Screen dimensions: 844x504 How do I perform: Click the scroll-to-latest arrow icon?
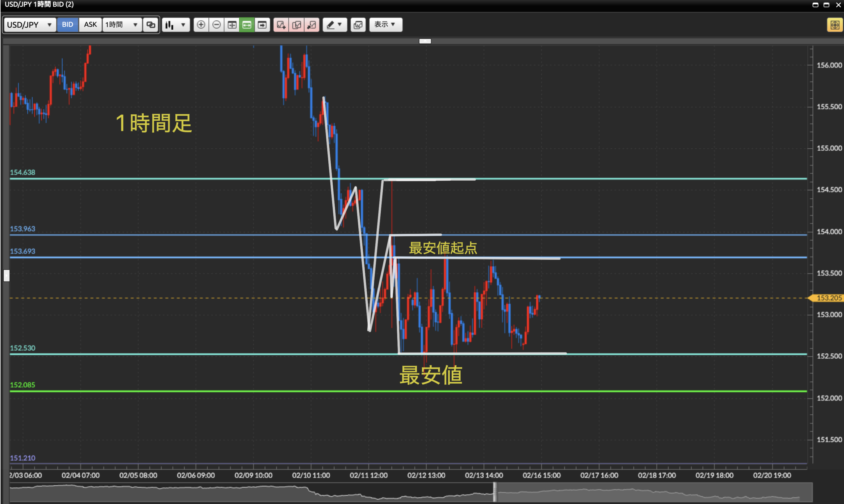click(262, 24)
